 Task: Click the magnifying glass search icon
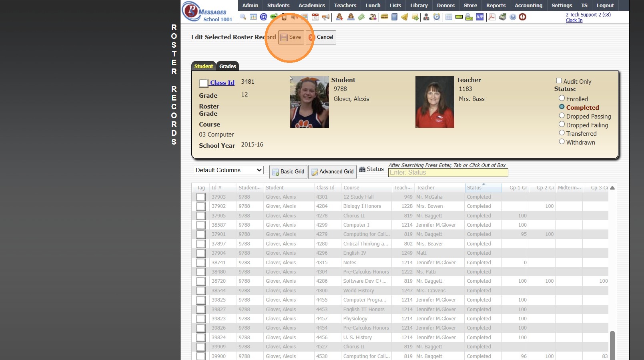(243, 17)
